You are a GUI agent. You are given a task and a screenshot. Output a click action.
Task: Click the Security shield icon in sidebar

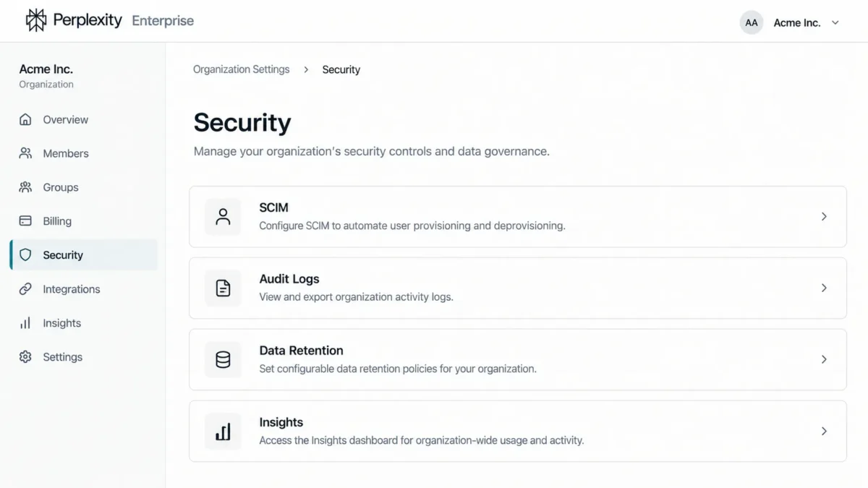pos(25,255)
